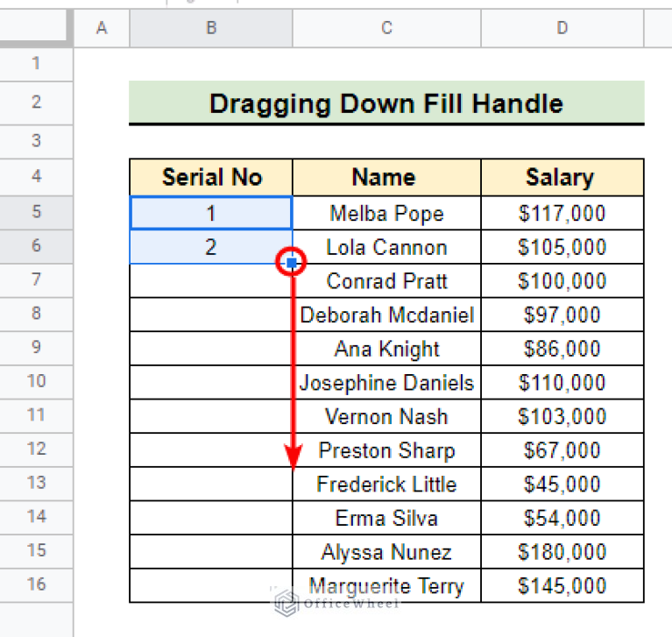Select the Melba Pope cell
Viewport: 672px width, 637px height.
coord(386,214)
